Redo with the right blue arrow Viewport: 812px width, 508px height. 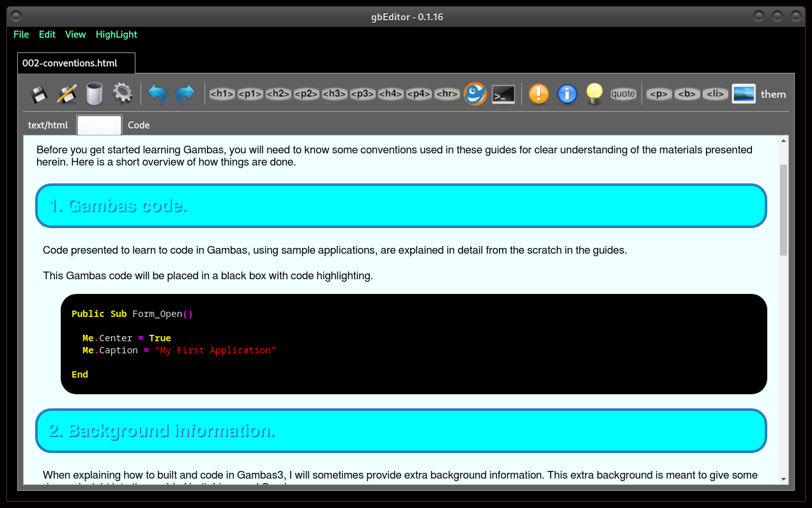(185, 94)
